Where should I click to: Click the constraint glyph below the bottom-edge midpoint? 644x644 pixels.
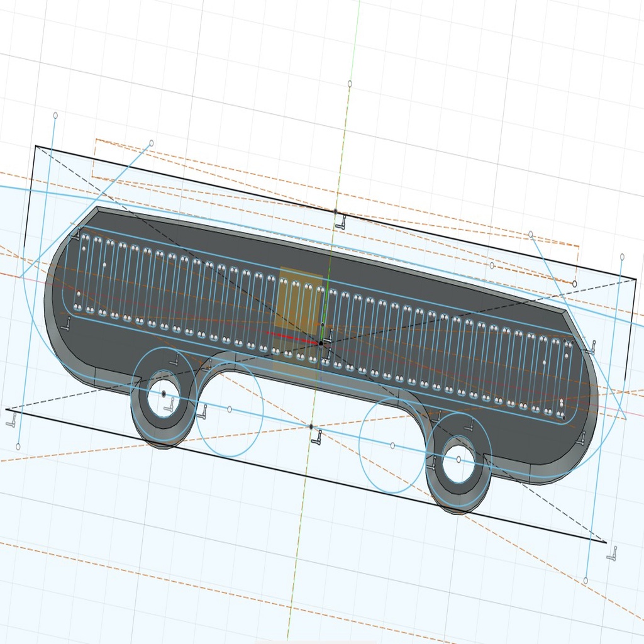pyautogui.click(x=317, y=438)
